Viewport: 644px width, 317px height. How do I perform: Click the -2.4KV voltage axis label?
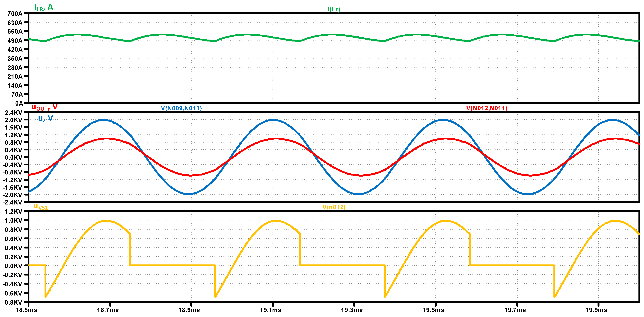13,202
